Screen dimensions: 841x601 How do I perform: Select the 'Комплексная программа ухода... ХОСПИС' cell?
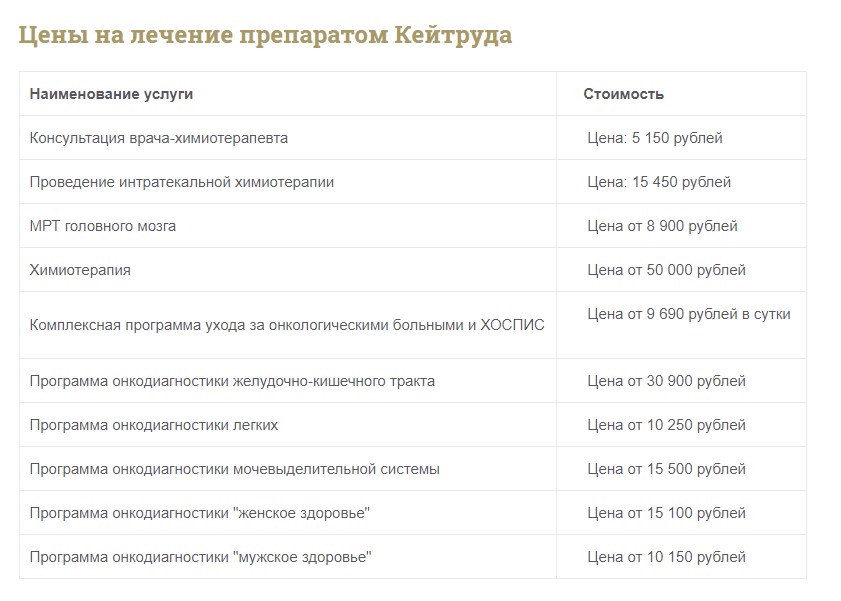point(287,325)
